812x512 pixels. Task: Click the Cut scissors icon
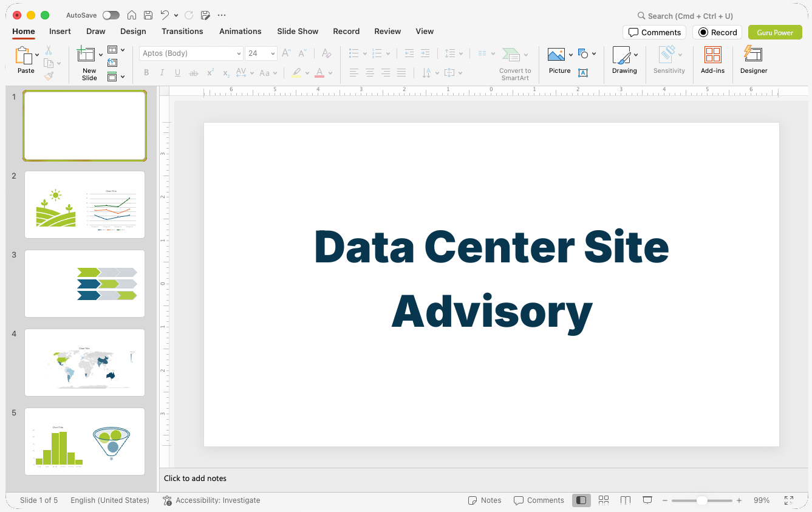pos(49,50)
